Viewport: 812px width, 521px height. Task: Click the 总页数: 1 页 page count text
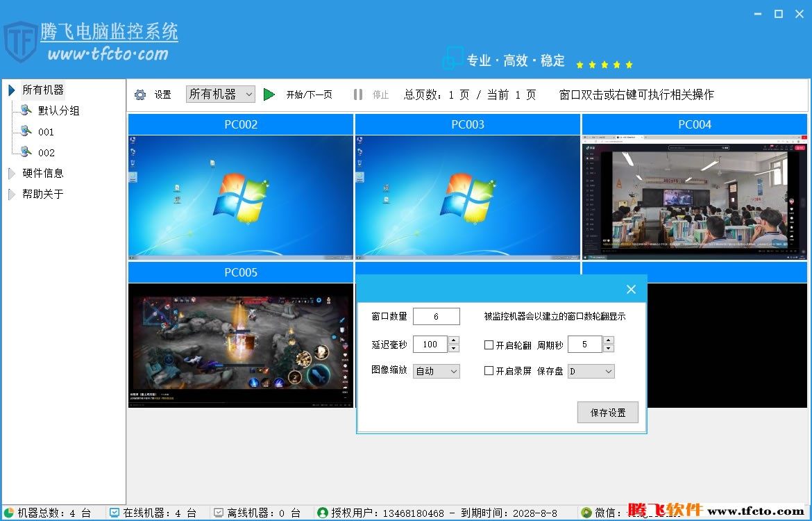point(437,94)
